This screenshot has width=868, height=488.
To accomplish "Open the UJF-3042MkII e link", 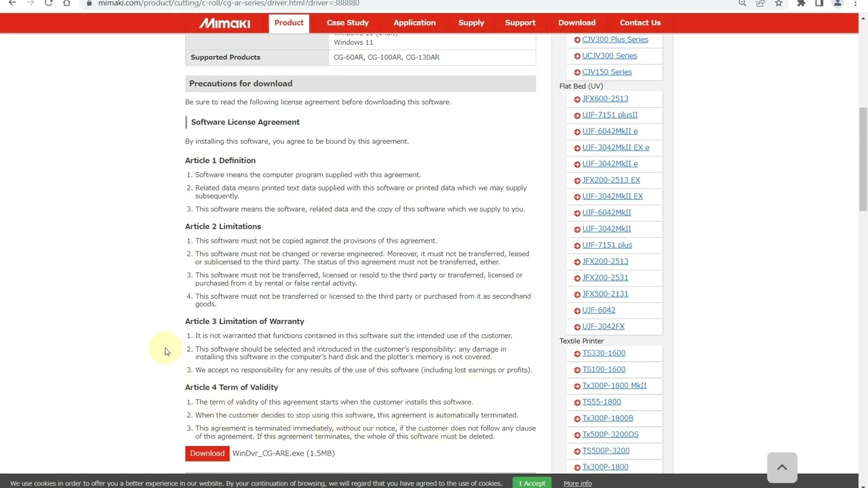I will pyautogui.click(x=610, y=163).
